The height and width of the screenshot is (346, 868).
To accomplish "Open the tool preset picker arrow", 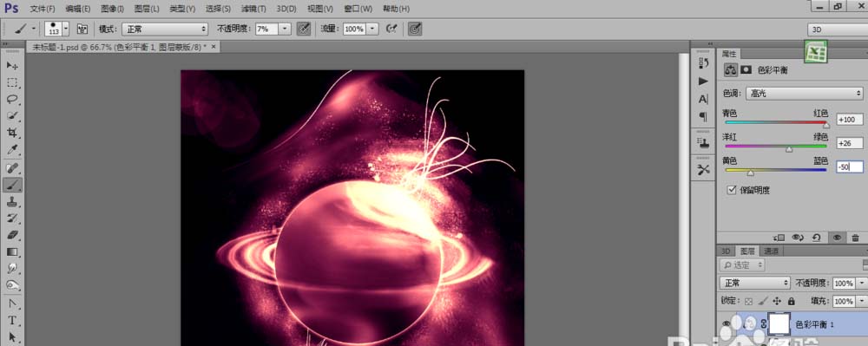I will click(34, 29).
